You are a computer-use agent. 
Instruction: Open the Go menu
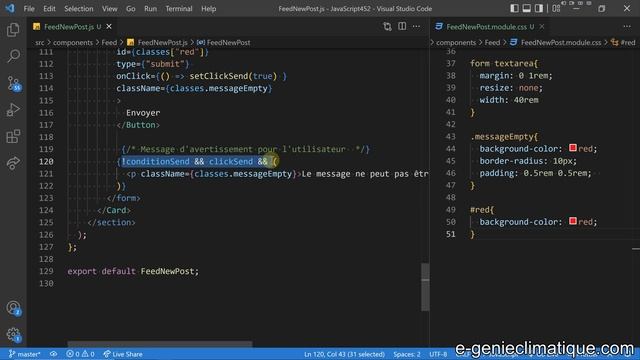(131, 9)
